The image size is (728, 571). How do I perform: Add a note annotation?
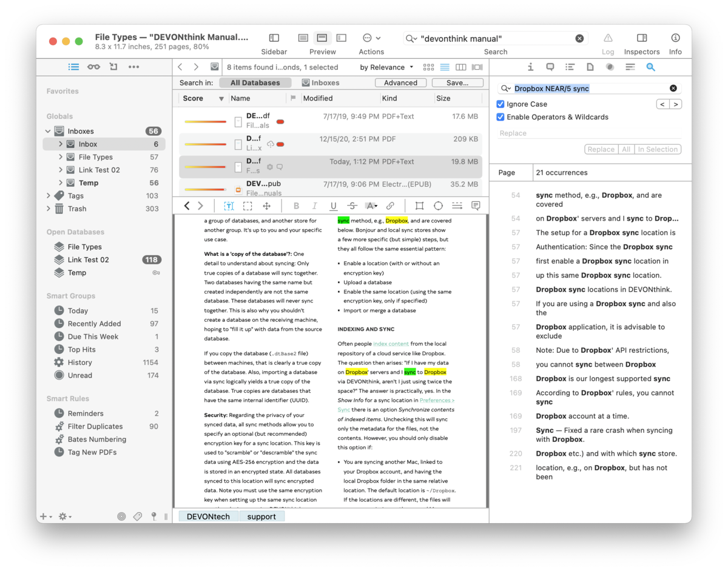[x=476, y=206]
